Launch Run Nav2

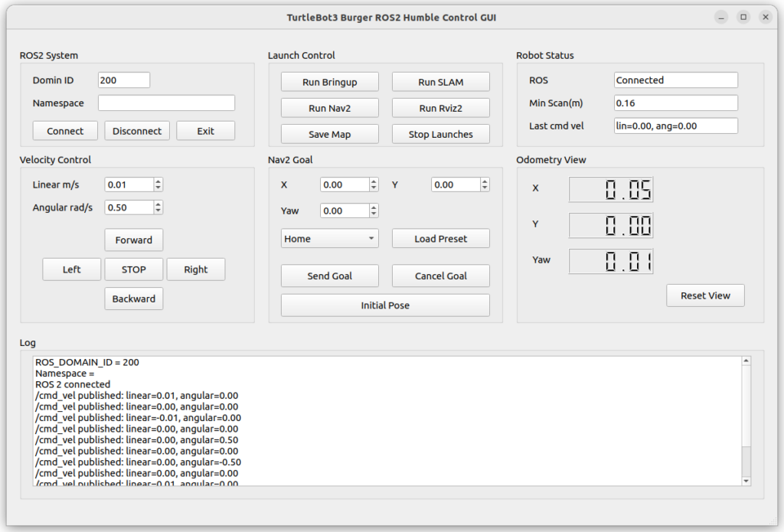point(329,108)
